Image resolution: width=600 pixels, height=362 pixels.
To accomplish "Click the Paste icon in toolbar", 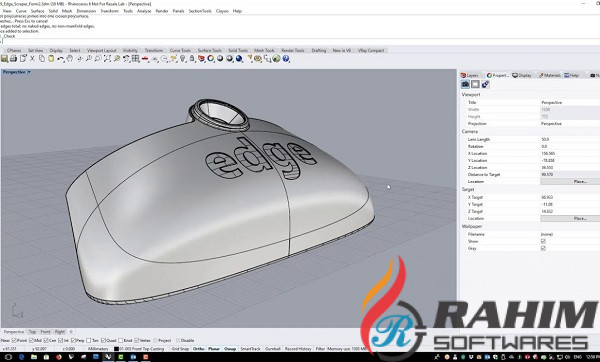I will click(51, 59).
